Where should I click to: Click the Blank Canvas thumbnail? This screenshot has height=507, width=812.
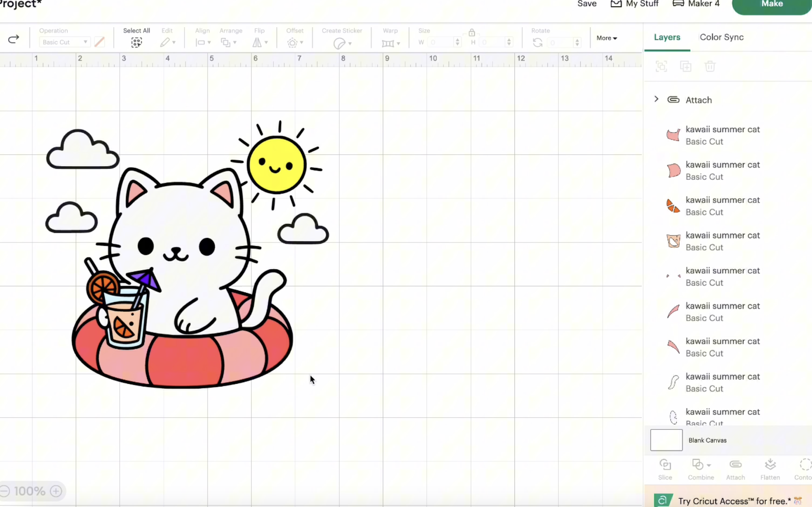[x=666, y=440]
